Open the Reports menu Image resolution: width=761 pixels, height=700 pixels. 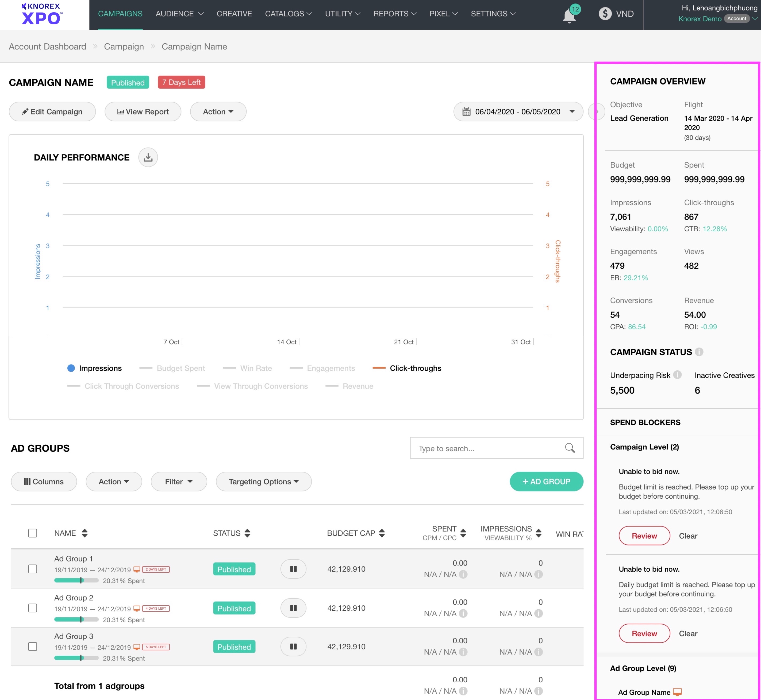pos(394,14)
